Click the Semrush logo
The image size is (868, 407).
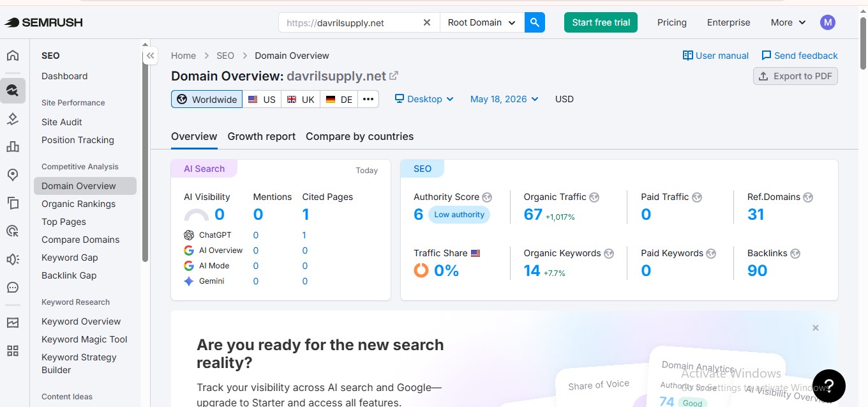43,22
